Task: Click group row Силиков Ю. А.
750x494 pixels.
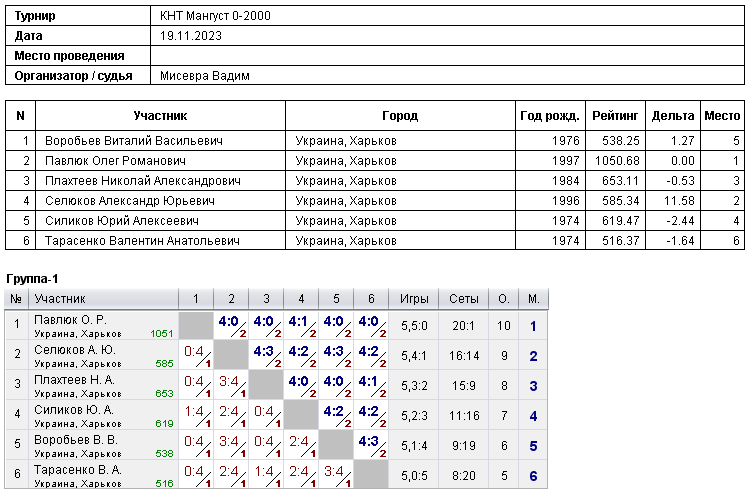Action: click(276, 416)
